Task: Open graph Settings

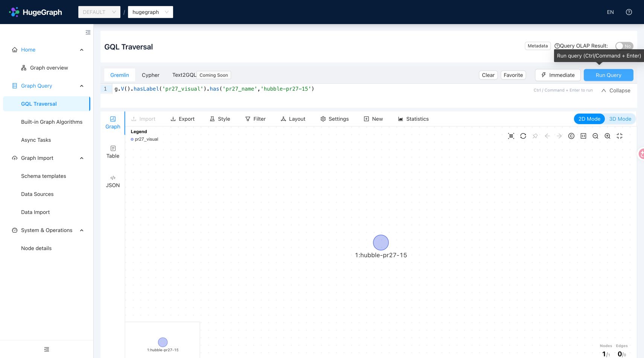Action: coord(334,119)
